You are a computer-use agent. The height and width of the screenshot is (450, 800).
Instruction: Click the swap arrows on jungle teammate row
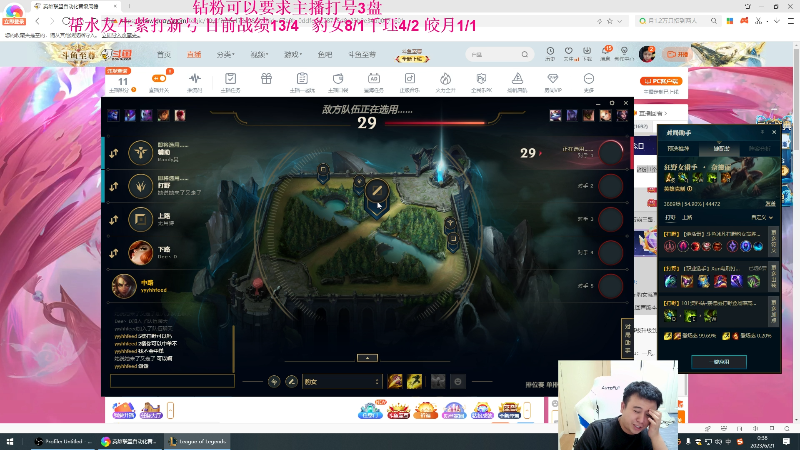click(x=114, y=186)
